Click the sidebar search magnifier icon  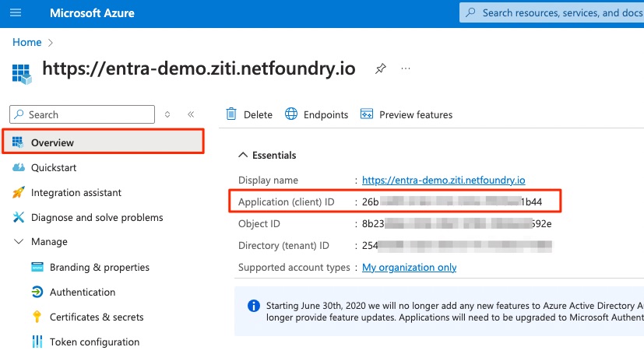pyautogui.click(x=19, y=114)
